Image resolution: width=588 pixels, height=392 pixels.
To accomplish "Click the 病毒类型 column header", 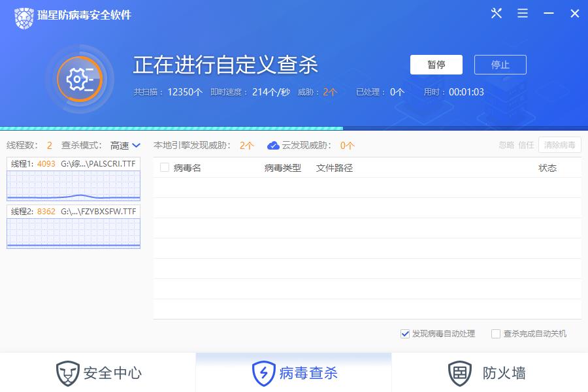I will 283,168.
